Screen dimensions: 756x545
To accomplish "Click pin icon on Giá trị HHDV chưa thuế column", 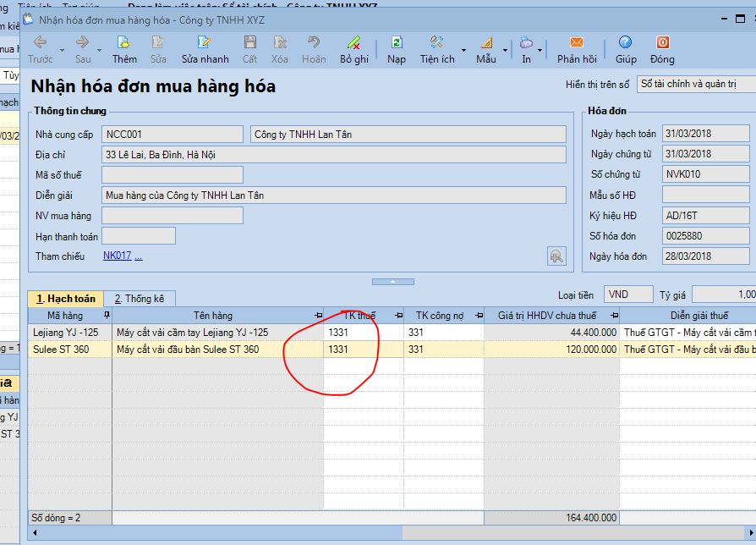I will point(614,316).
